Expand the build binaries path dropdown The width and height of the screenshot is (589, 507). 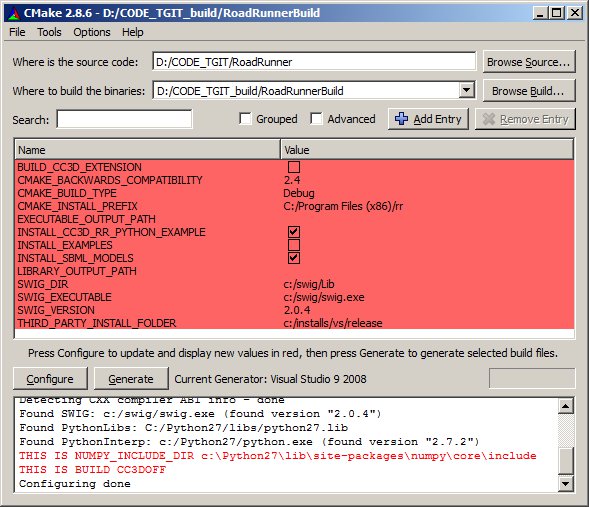coord(466,91)
